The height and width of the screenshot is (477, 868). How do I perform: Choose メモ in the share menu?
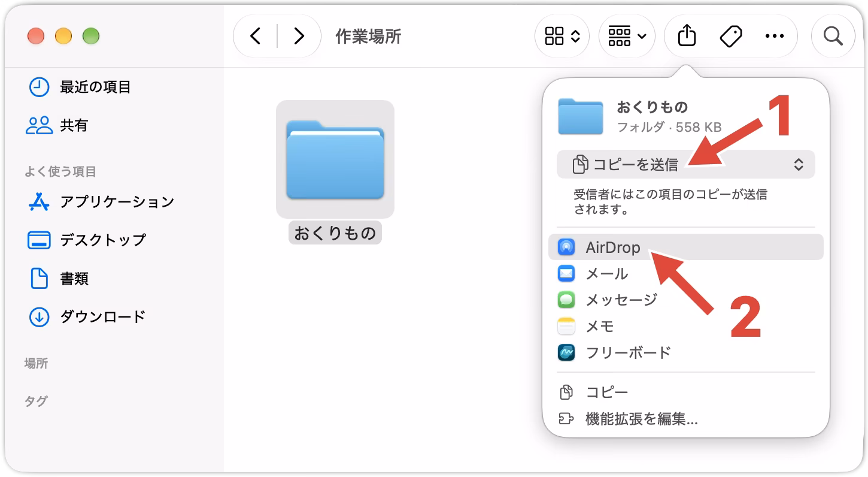click(x=686, y=326)
